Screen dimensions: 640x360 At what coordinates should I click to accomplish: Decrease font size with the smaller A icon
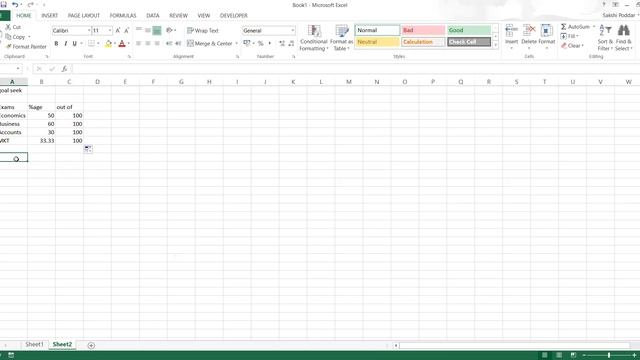(x=127, y=31)
